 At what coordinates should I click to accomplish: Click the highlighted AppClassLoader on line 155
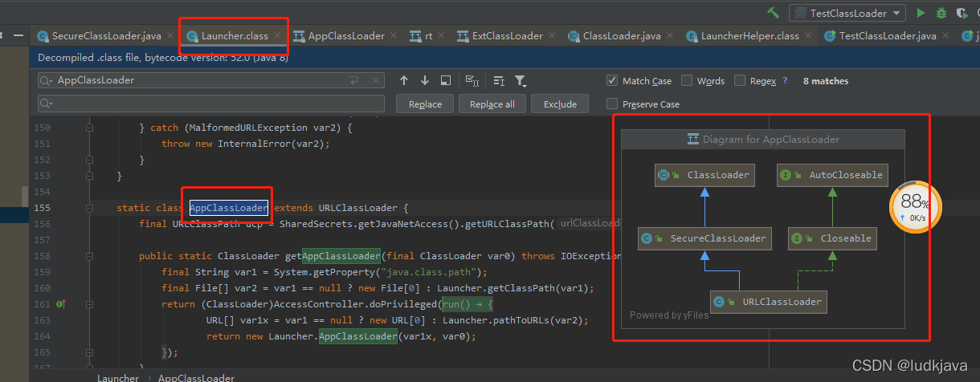click(229, 208)
